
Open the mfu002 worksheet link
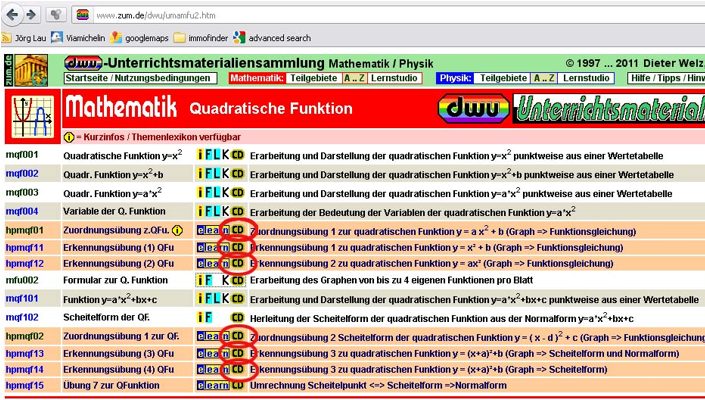pyautogui.click(x=22, y=281)
